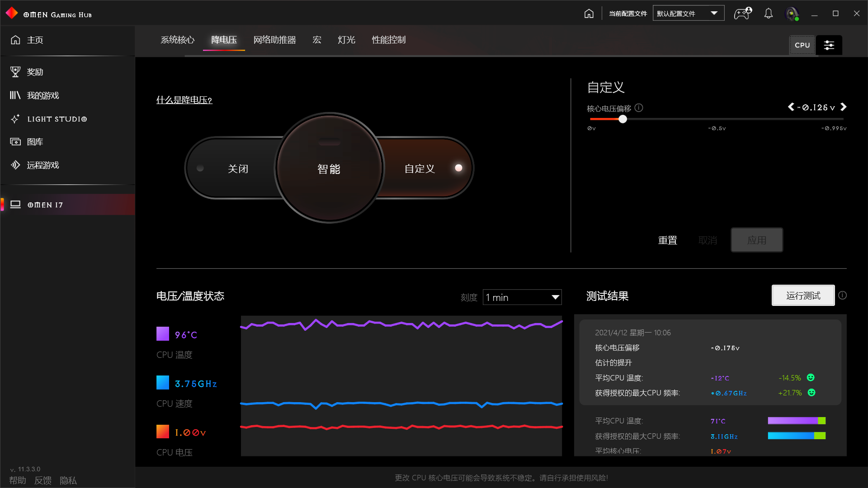
Task: Click the 71°C average temperature value
Action: 718,421
